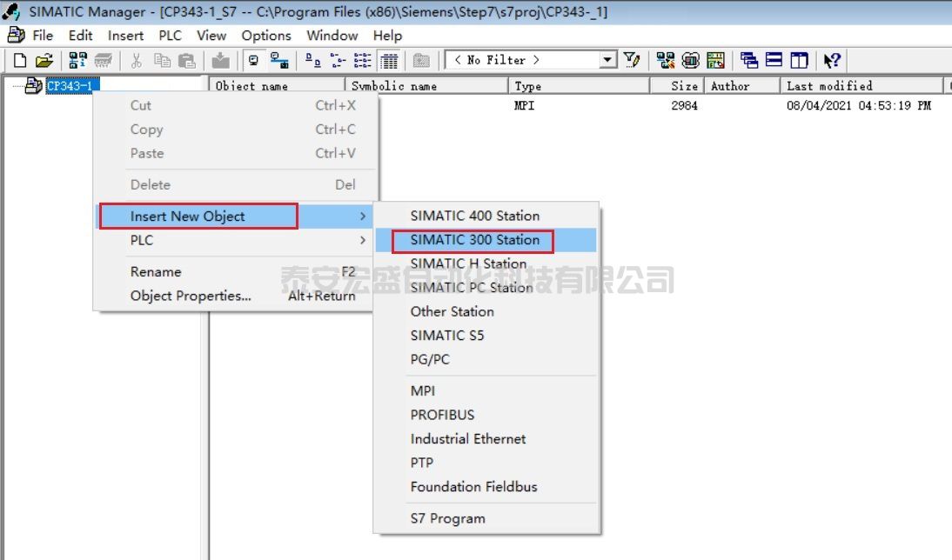
Task: Open the Options menu
Action: [266, 36]
